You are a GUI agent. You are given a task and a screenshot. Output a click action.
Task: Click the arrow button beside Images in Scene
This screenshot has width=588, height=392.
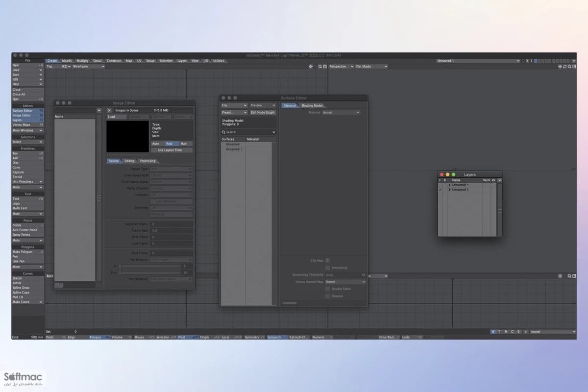click(109, 111)
